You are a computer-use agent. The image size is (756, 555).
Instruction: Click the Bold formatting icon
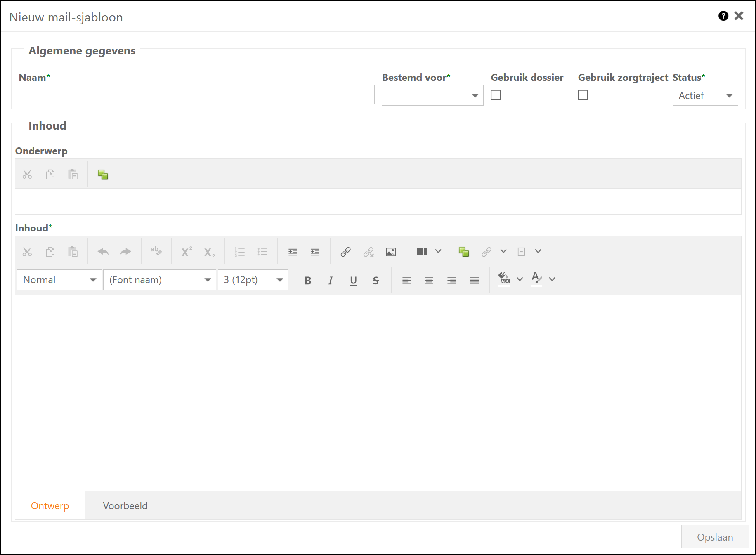coord(308,281)
